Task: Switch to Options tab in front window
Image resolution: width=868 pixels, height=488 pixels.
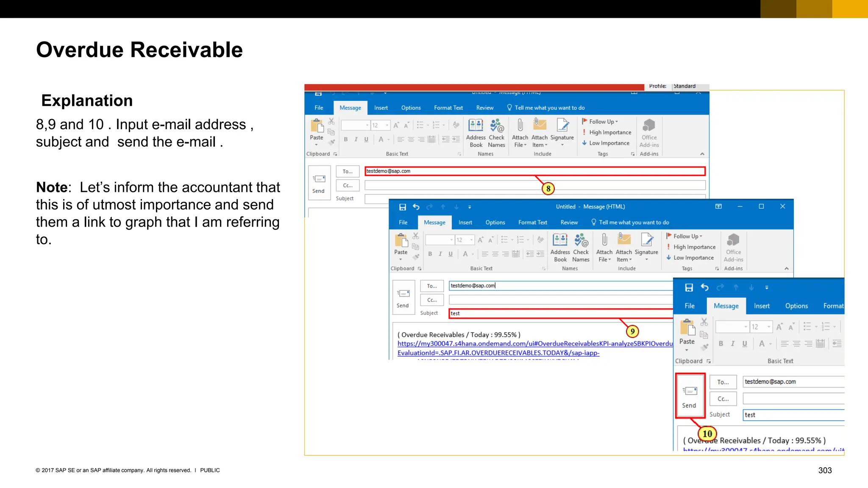Action: point(796,306)
